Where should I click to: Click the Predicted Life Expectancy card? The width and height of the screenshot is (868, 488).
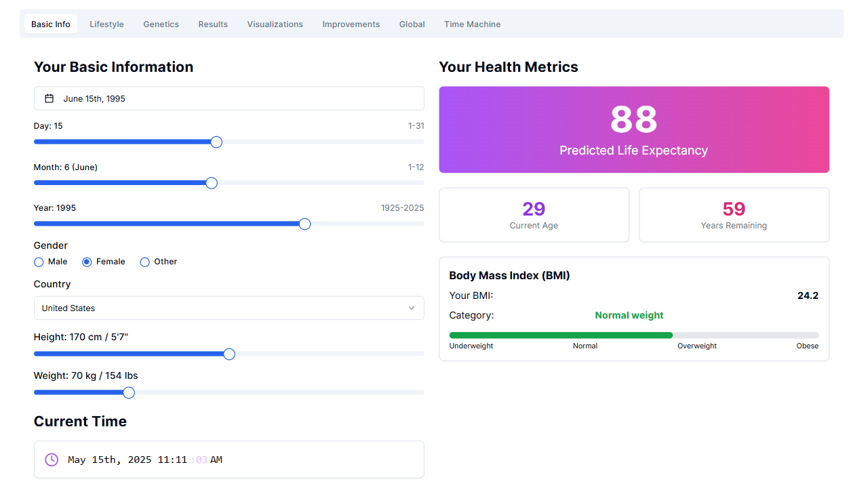[x=633, y=129]
